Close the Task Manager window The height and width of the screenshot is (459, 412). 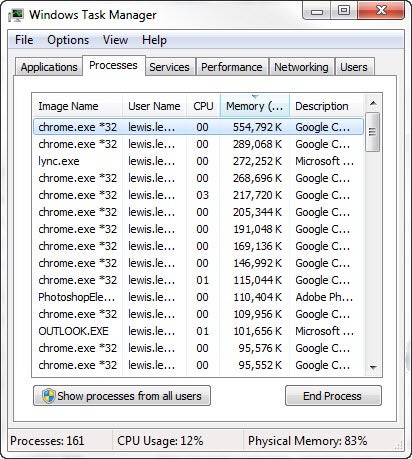pos(381,11)
